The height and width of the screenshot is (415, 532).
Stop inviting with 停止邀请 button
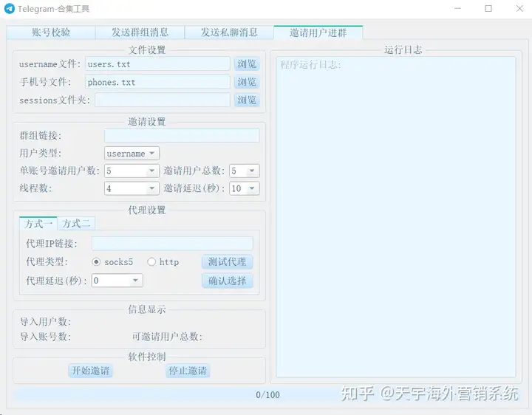[188, 371]
